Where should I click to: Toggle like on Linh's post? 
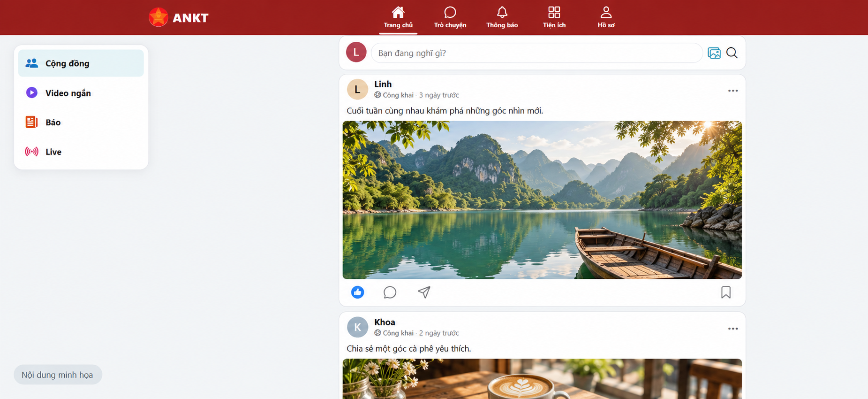358,292
